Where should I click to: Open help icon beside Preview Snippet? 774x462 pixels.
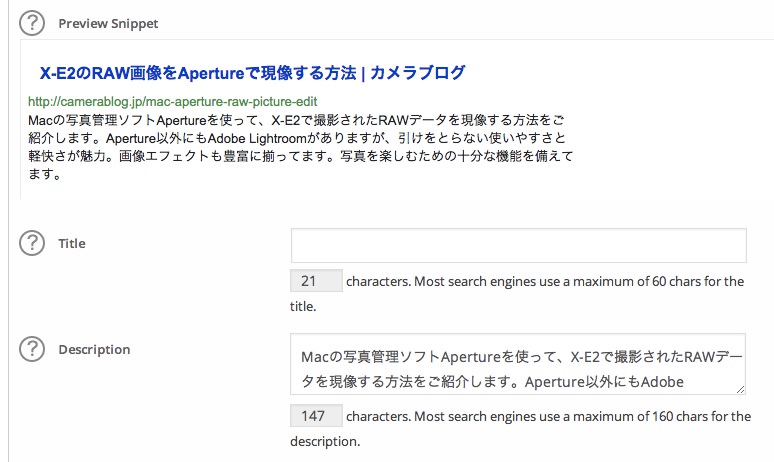(32, 23)
